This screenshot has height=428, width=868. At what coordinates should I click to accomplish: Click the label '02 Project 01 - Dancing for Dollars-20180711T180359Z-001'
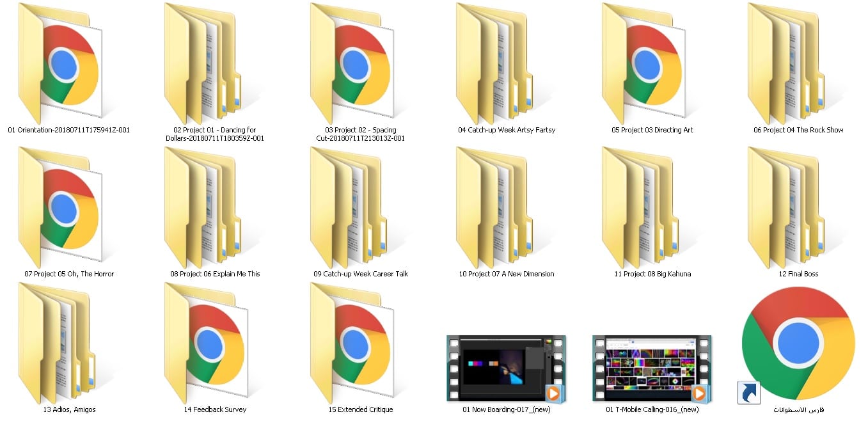(x=215, y=134)
